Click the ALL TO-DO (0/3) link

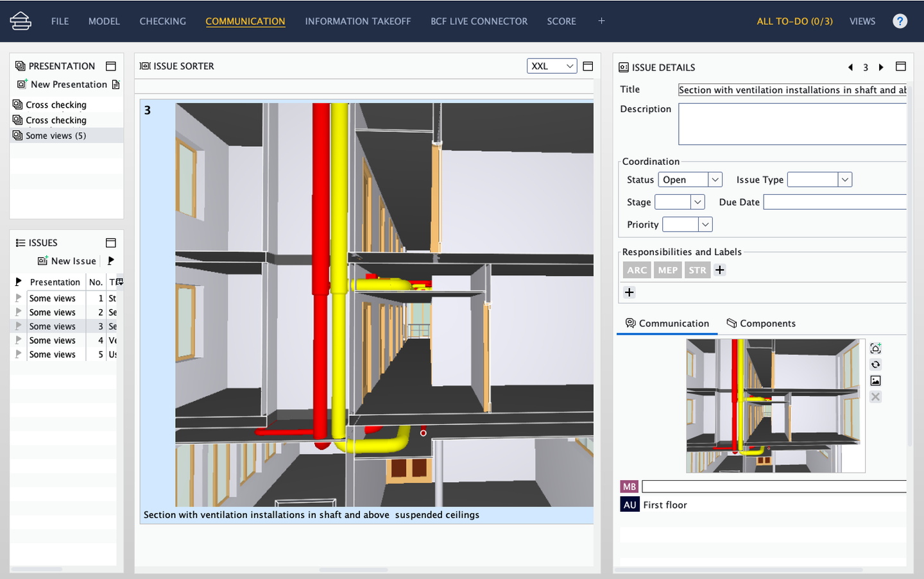[x=794, y=21]
